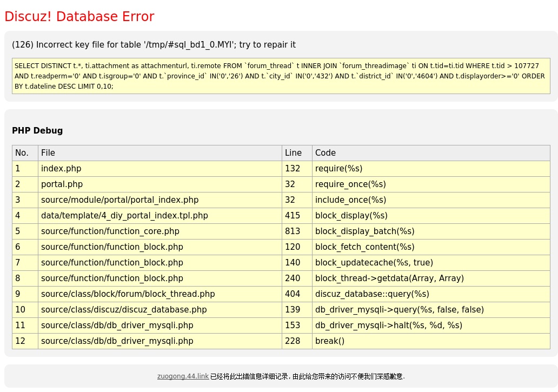Click the Line column header

click(x=294, y=153)
